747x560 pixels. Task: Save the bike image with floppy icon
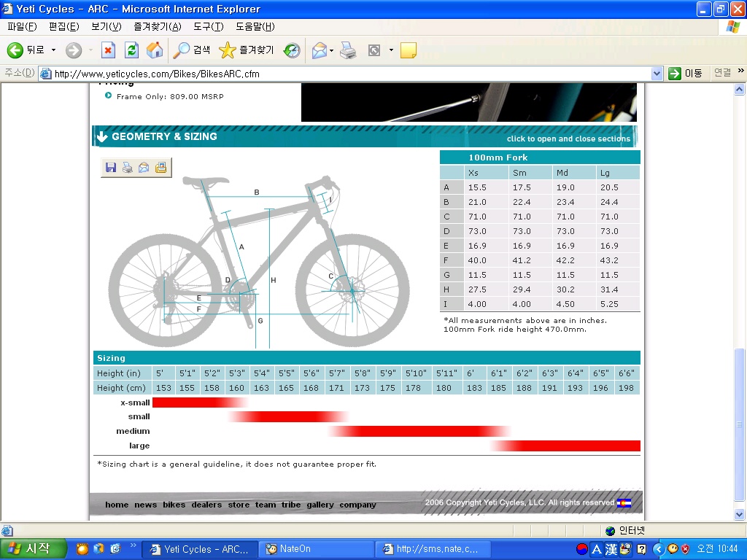111,167
